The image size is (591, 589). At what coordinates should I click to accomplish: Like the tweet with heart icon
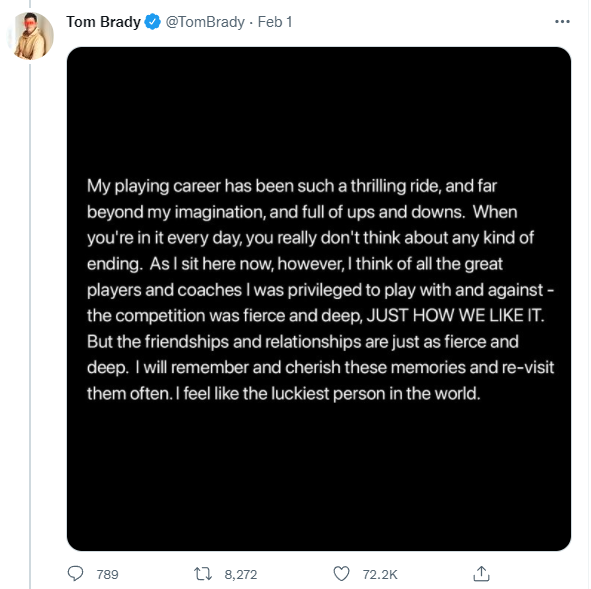point(341,574)
